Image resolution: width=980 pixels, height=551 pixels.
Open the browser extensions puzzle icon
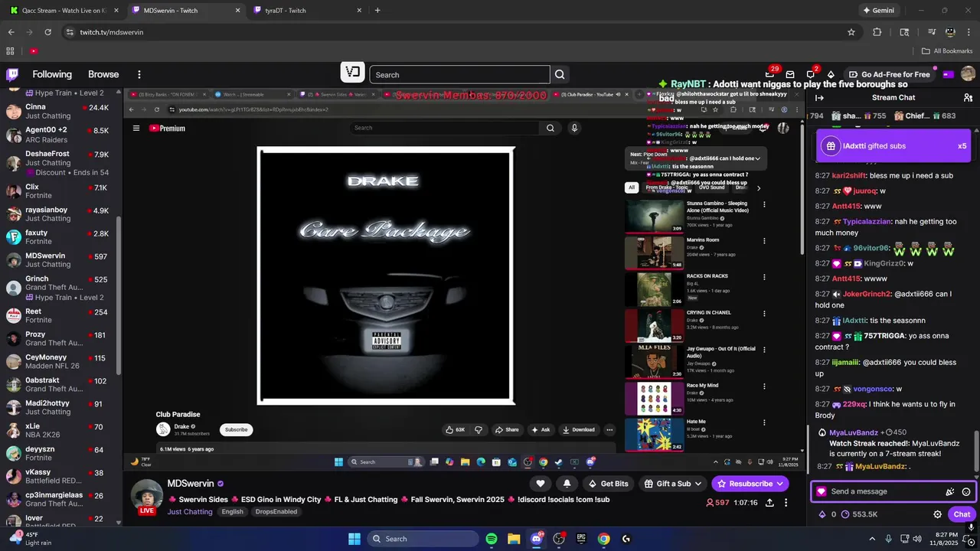coord(877,32)
